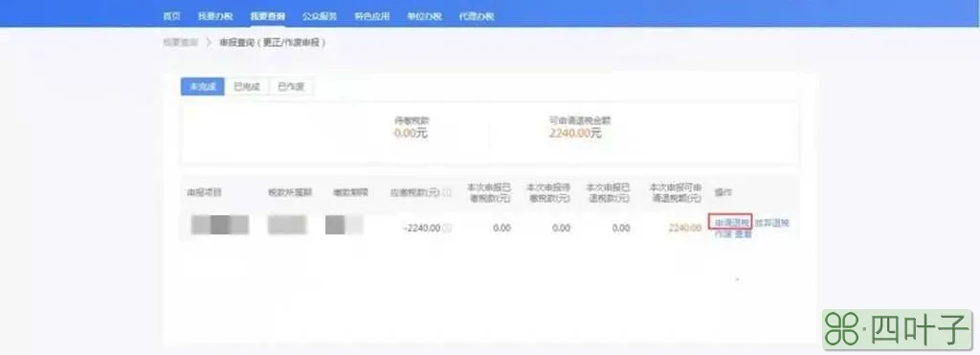Click the 2240.00元 refundable amount value
980x355 pixels.
pyautogui.click(x=575, y=133)
